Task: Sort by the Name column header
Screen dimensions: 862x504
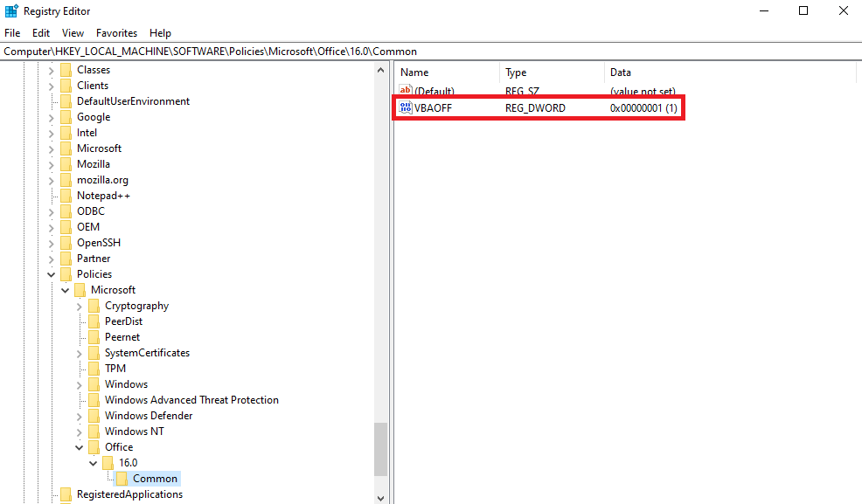Action: 447,72
